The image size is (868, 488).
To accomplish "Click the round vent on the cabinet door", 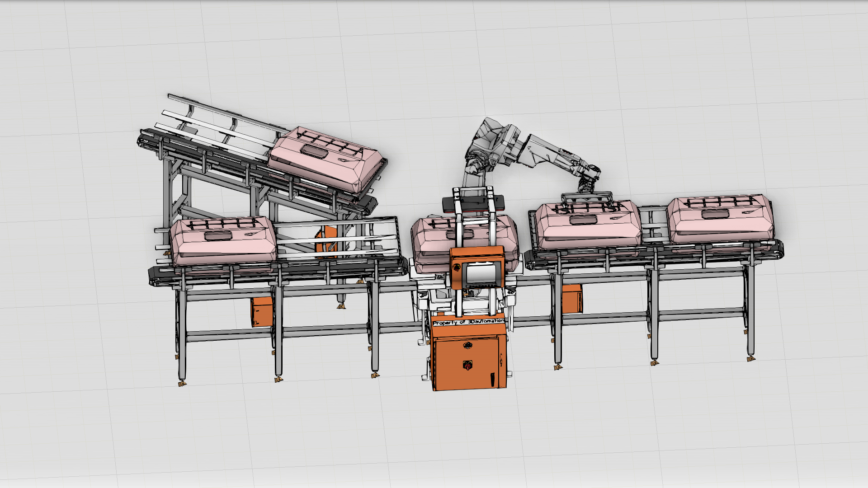I will [467, 346].
